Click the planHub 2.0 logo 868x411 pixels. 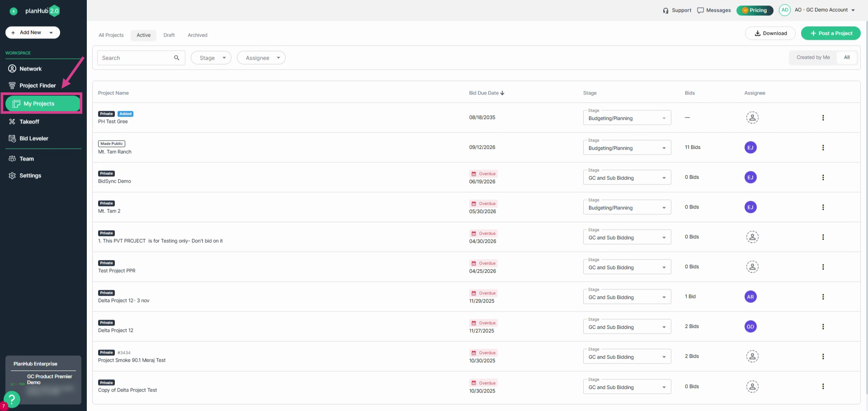tap(42, 11)
